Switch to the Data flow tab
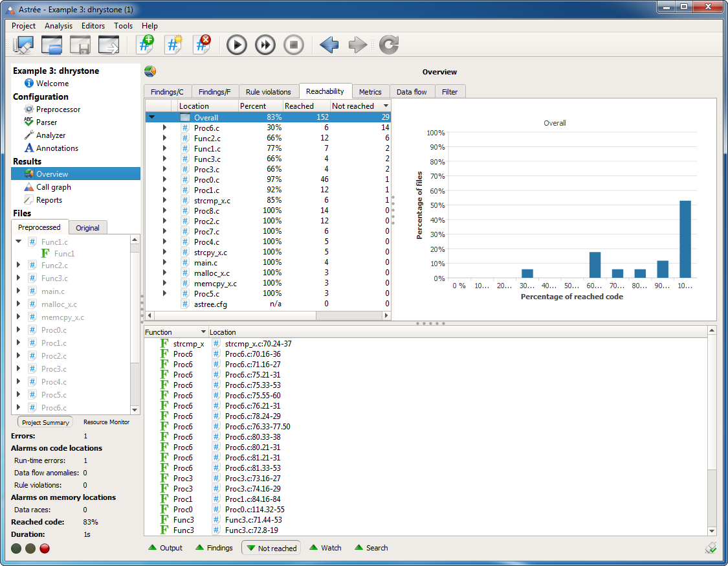Image resolution: width=728 pixels, height=566 pixels. 412,91
